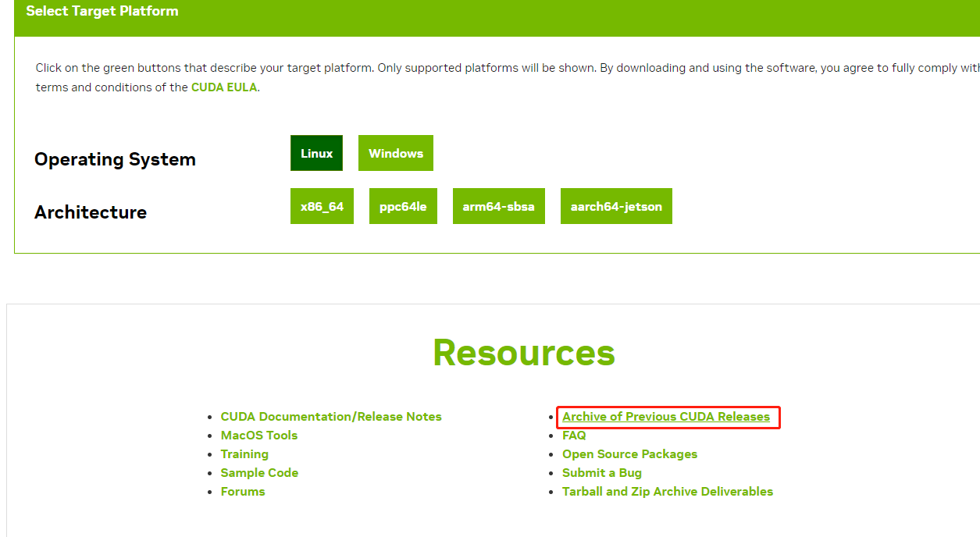The height and width of the screenshot is (537, 980).
Task: Click the Operating System label
Action: coord(115,159)
